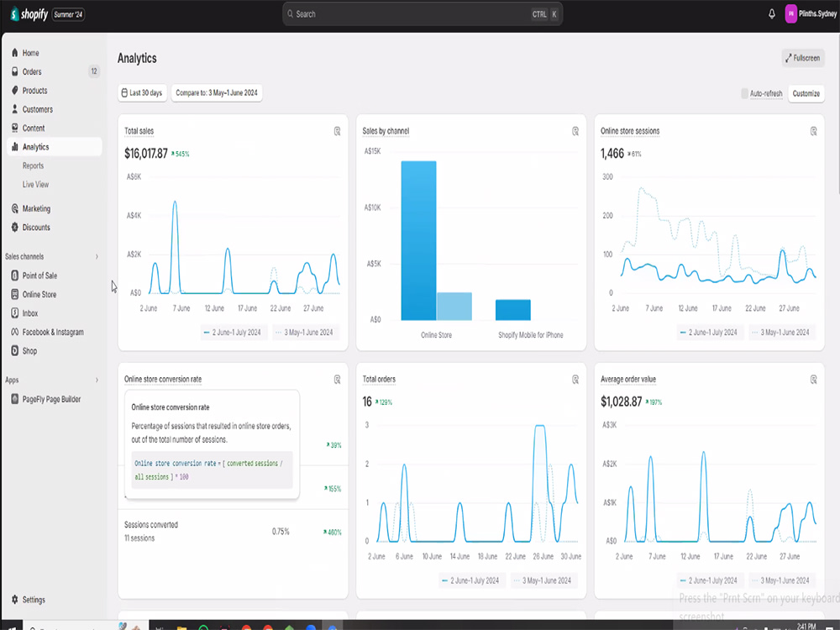Click the Fullscreen button
840x630 pixels.
(802, 58)
